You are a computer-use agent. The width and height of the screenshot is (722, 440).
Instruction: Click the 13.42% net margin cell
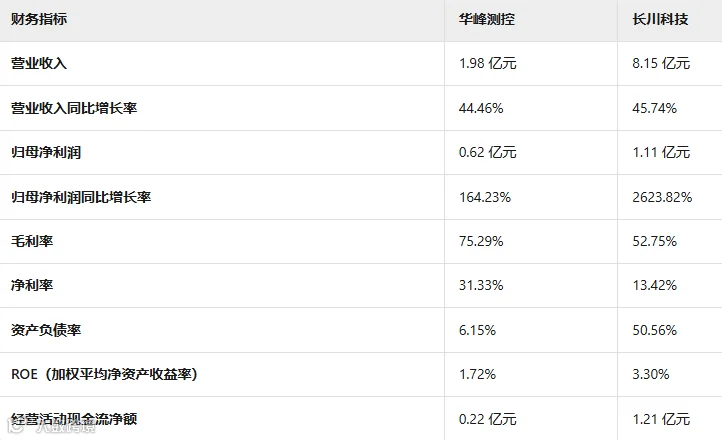(x=655, y=285)
